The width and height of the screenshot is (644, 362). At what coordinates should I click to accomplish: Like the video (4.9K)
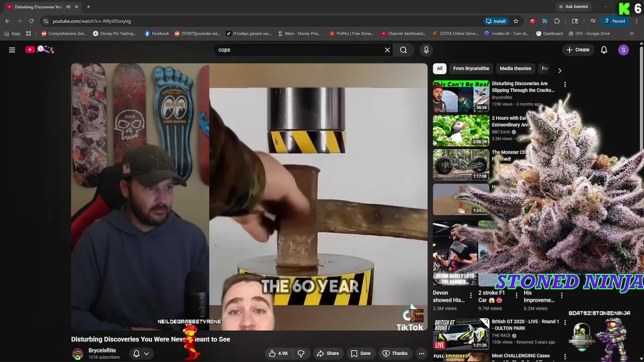pos(278,353)
